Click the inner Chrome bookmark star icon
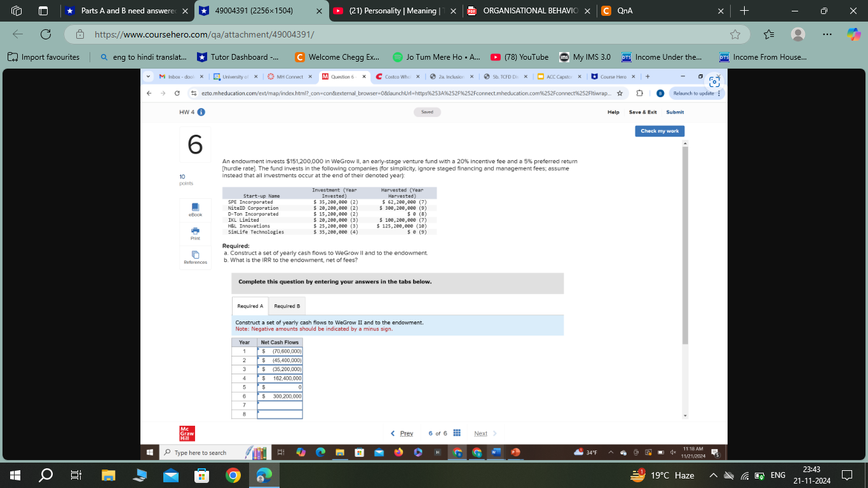Image resolution: width=868 pixels, height=488 pixels. pyautogui.click(x=620, y=93)
